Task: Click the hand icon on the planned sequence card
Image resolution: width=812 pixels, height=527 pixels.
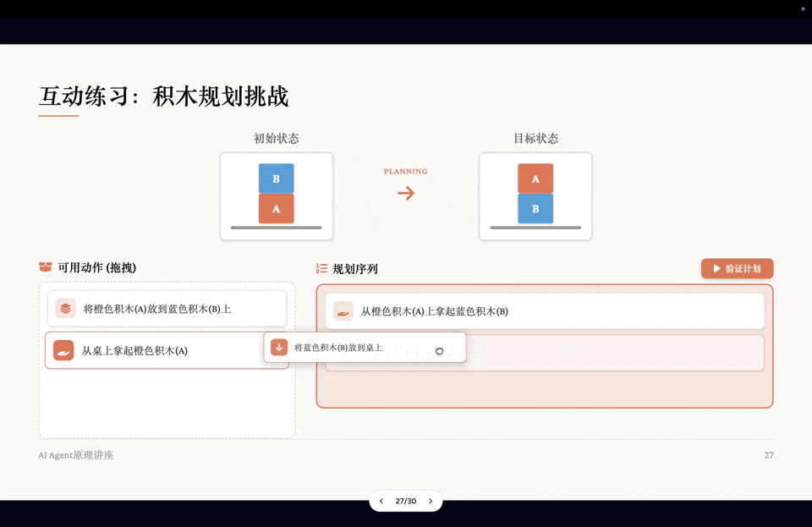Action: (342, 311)
